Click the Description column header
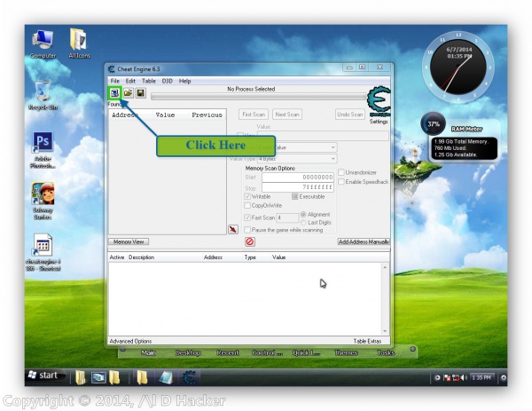Viewport: 532px width, 411px height. [x=141, y=257]
